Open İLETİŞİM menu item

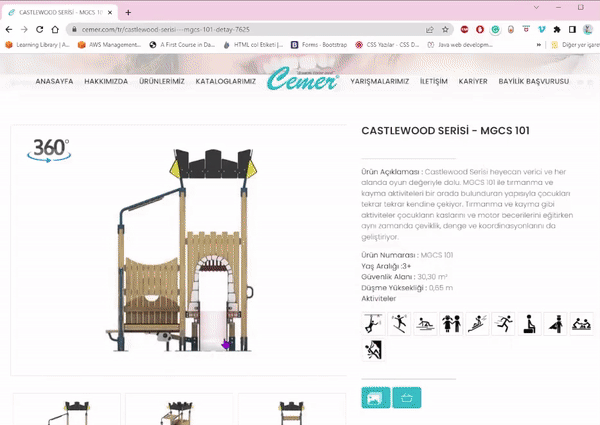click(434, 81)
